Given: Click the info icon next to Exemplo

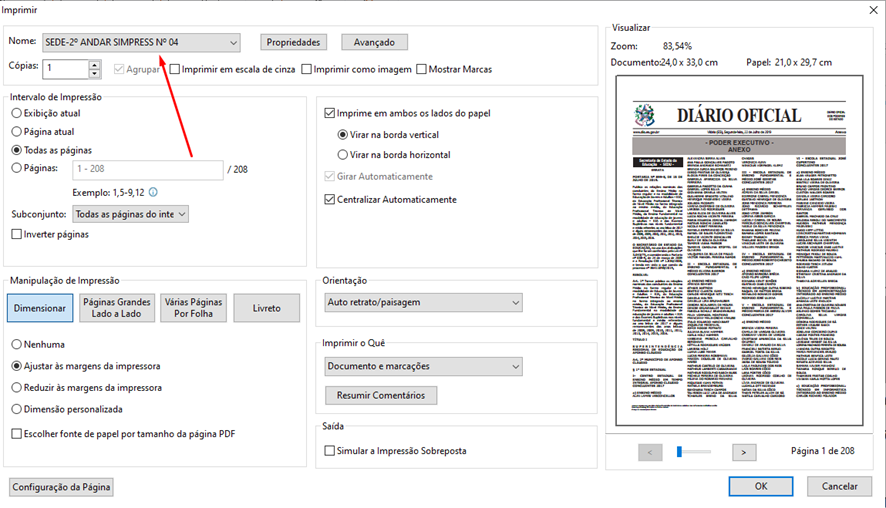Looking at the screenshot, I should click(153, 192).
